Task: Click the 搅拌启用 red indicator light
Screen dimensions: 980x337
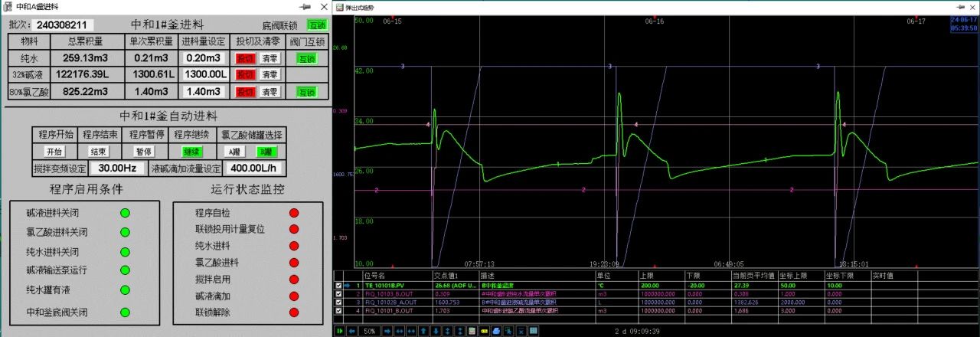Action: pos(294,279)
